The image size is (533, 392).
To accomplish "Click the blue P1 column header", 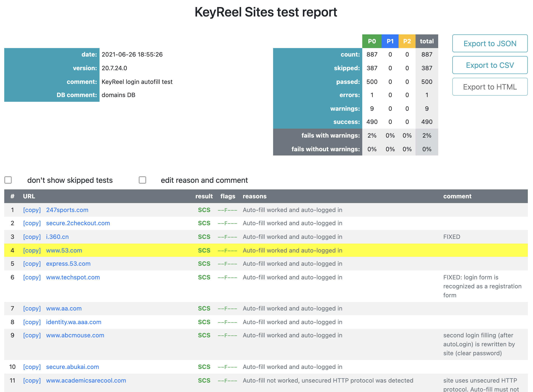I will tap(390, 41).
